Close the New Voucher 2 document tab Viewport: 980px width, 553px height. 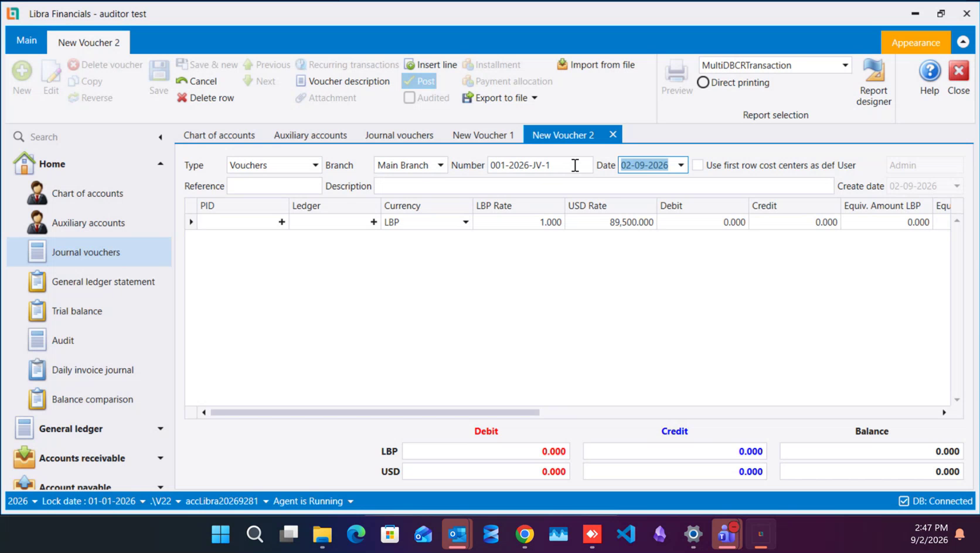point(612,135)
